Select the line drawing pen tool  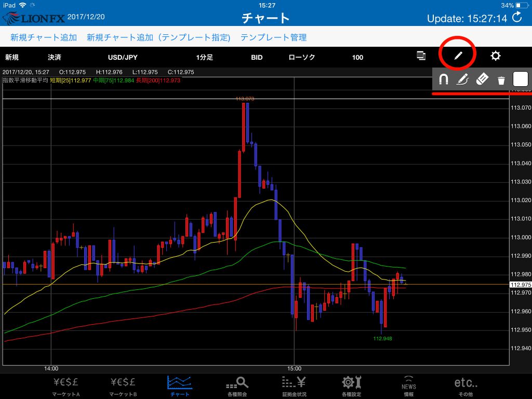point(462,79)
